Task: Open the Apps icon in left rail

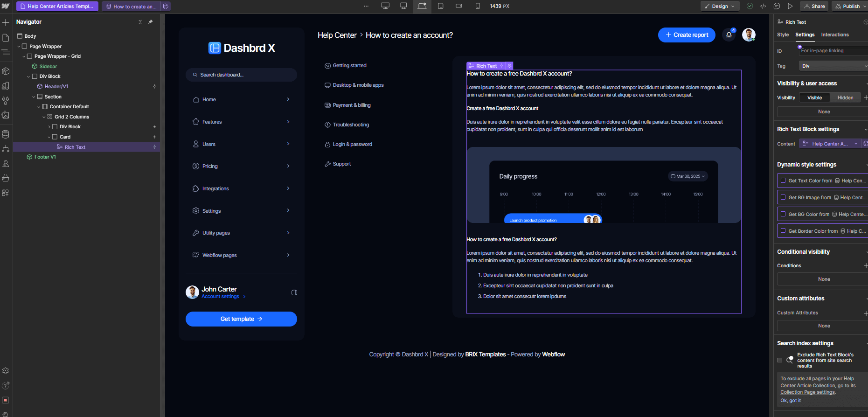Action: (x=6, y=193)
